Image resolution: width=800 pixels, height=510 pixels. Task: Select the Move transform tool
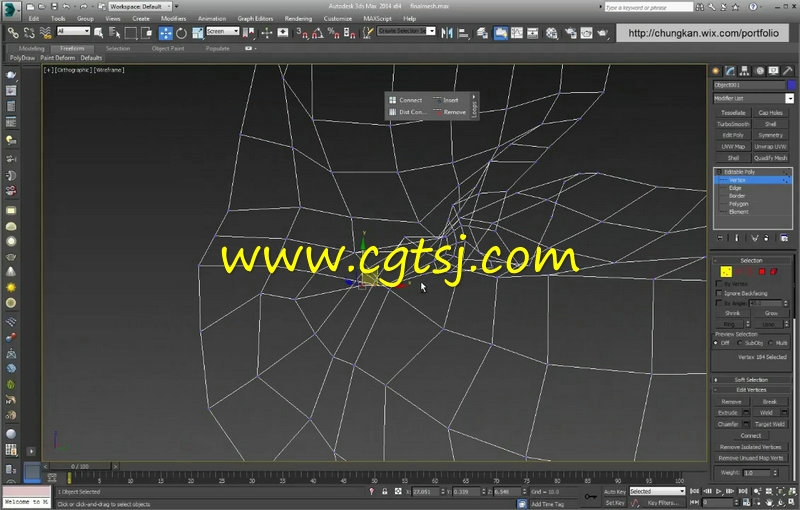pyautogui.click(x=167, y=31)
